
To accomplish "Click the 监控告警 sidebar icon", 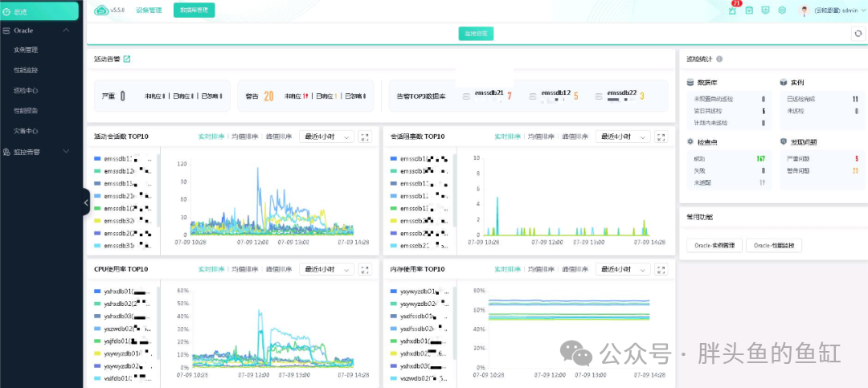I will click(6, 152).
